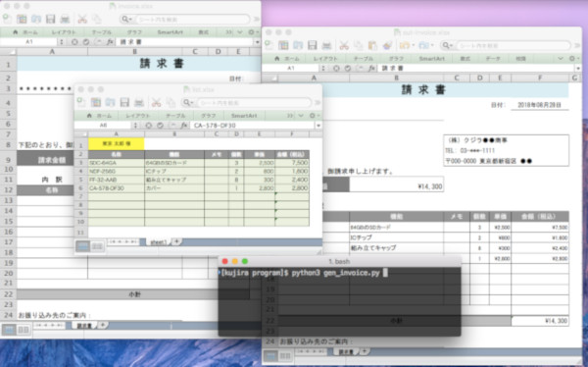Open template gallery icon in list.xlsx window
588x367 pixels.
(x=96, y=102)
